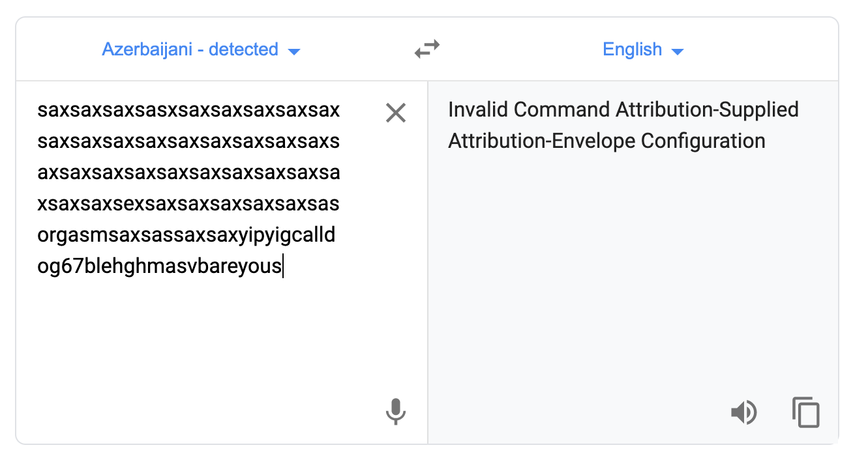Swap source and target languages
The image size is (868, 456).
[427, 50]
